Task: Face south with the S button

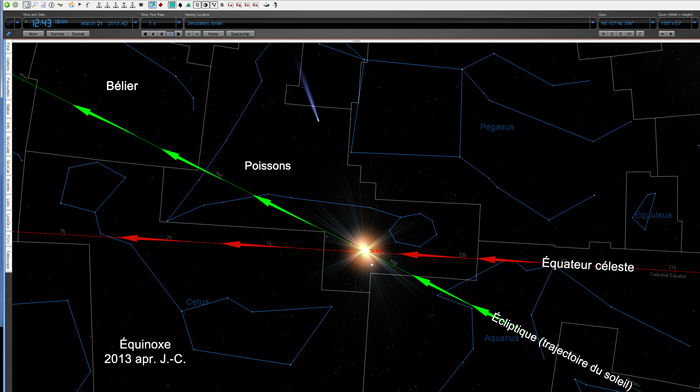Action: [612, 33]
